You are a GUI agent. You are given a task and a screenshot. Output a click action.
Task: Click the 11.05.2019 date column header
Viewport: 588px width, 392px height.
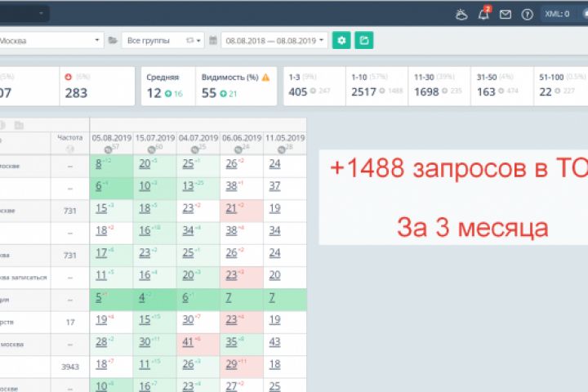[285, 138]
